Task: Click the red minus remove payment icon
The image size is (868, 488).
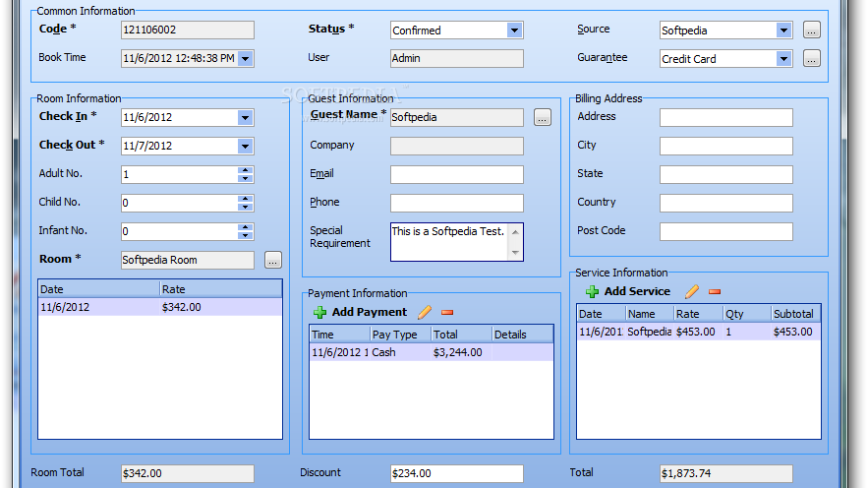Action: (x=447, y=313)
